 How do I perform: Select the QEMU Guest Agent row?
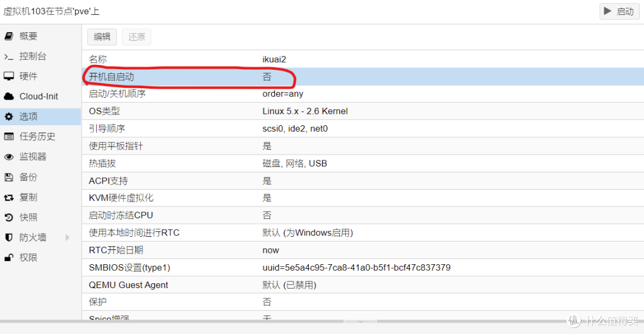pos(363,284)
